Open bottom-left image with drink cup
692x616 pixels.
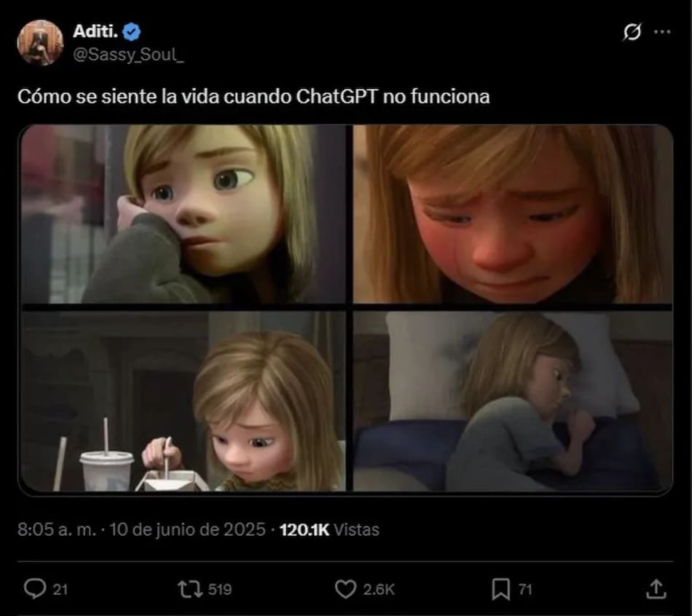point(183,401)
